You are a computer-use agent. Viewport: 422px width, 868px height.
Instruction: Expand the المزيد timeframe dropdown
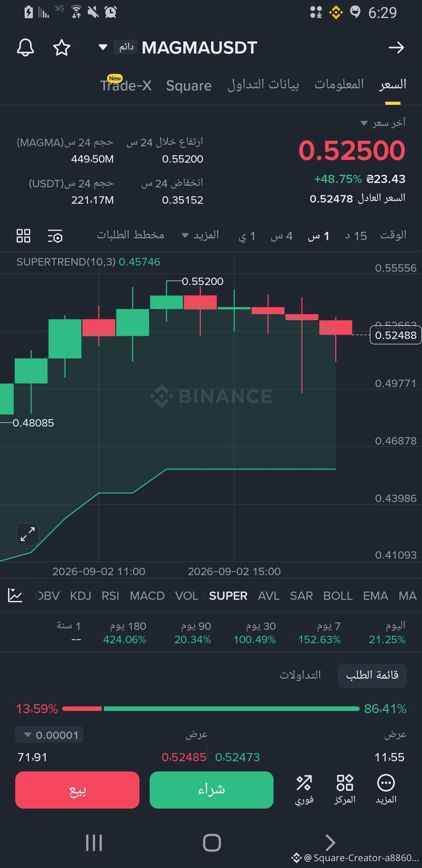coord(200,235)
